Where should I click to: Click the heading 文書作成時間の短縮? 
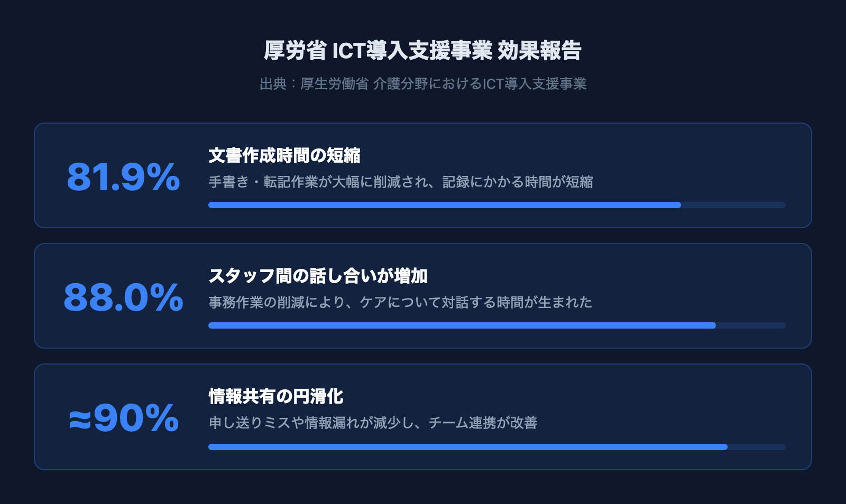click(284, 155)
